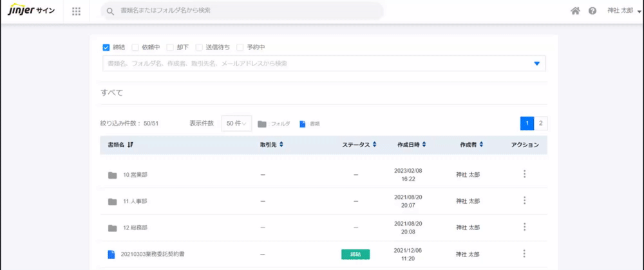Image resolution: width=644 pixels, height=270 pixels.
Task: Click the アクション column header
Action: coord(525,145)
